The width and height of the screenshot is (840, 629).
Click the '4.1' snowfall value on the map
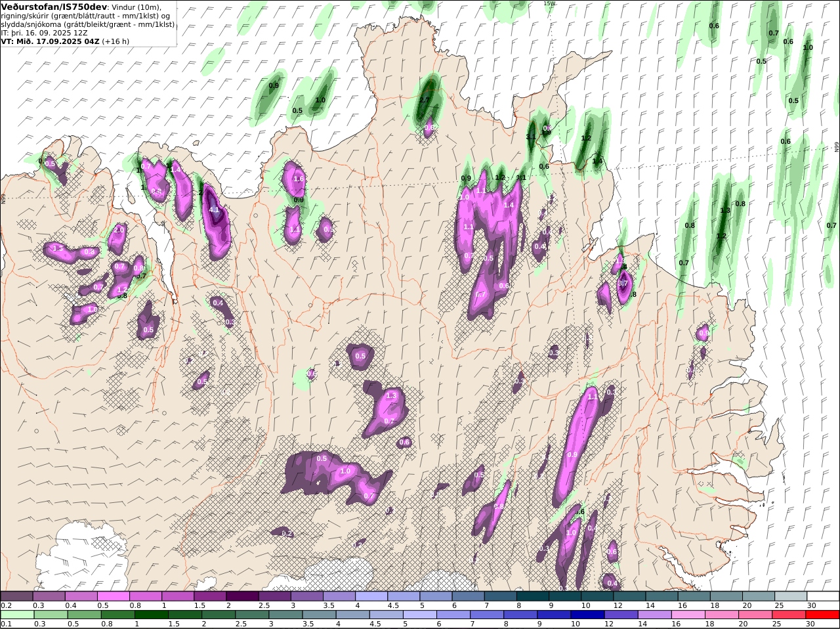coord(214,209)
